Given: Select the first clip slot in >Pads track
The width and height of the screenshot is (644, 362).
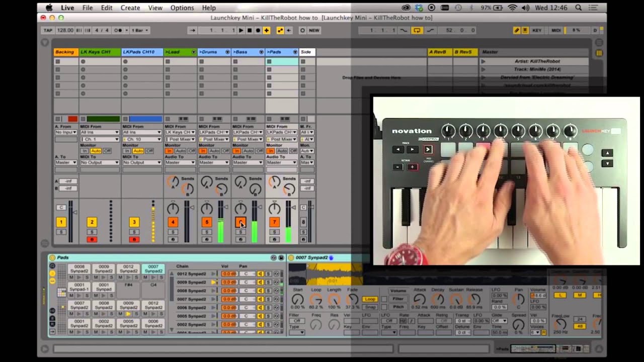Looking at the screenshot, I should (x=282, y=61).
